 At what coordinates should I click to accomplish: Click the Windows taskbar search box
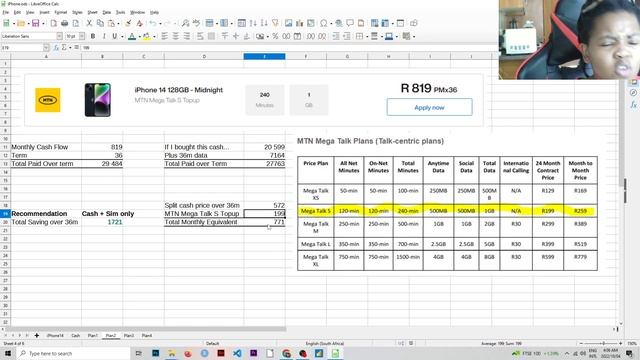(73, 353)
